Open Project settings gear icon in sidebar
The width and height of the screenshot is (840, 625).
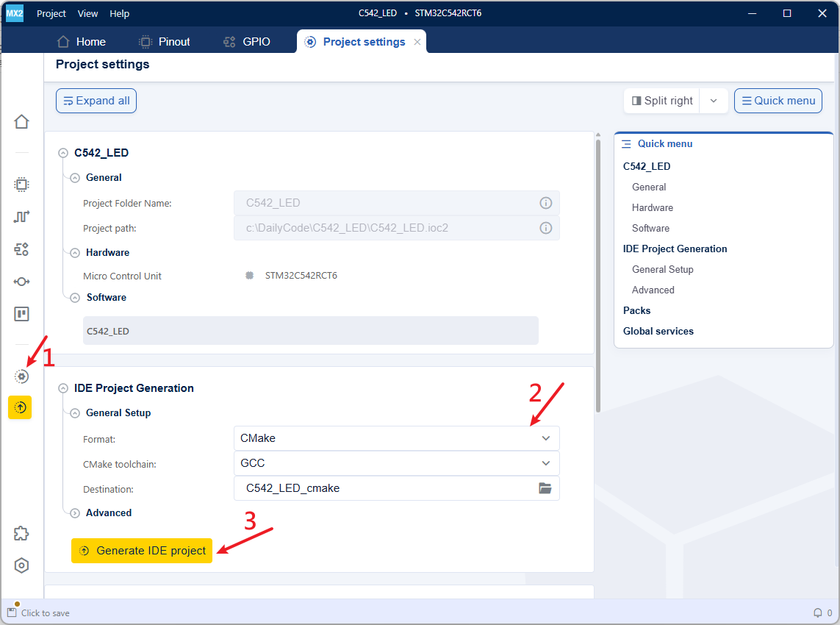21,376
